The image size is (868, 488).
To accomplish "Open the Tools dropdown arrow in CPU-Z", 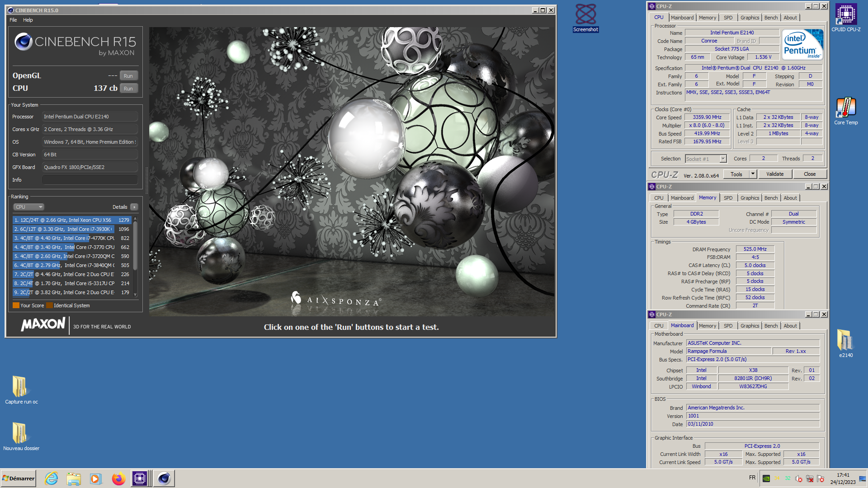I will (753, 174).
